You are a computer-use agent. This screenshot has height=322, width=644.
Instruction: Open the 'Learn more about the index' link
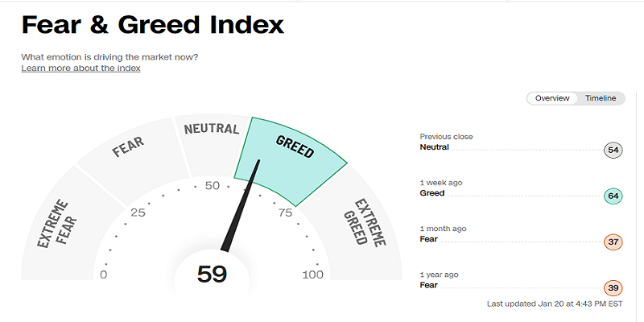pyautogui.click(x=81, y=68)
